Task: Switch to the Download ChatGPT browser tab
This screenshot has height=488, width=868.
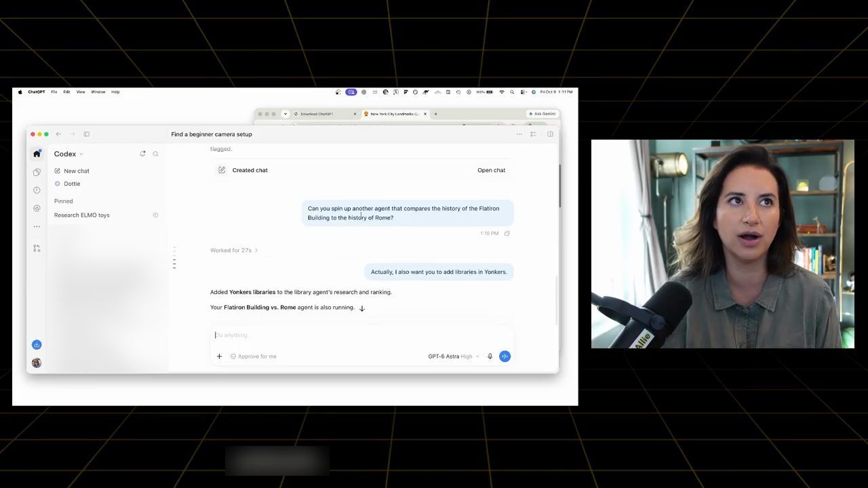Action: 325,114
